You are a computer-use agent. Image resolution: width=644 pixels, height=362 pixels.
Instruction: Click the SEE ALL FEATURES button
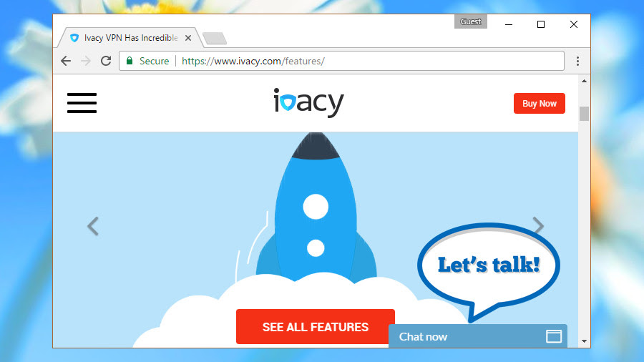(316, 327)
